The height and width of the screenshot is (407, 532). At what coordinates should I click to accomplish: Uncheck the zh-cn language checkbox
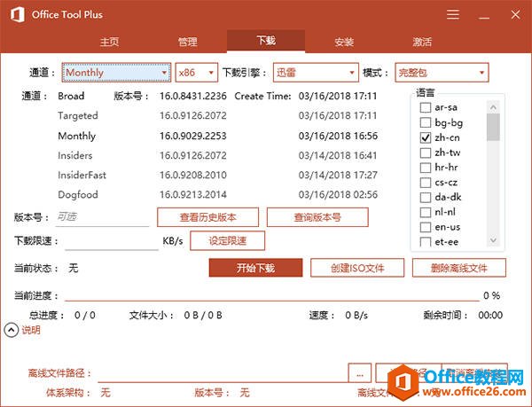pyautogui.click(x=426, y=137)
